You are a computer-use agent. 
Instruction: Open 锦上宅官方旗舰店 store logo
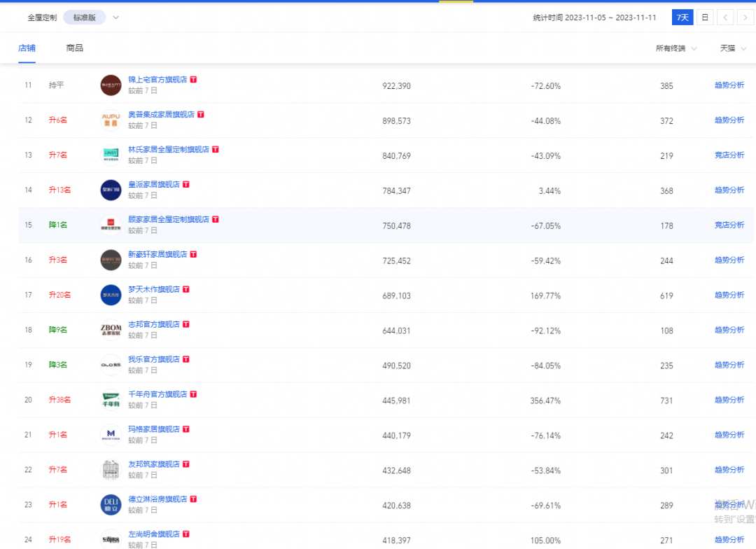click(111, 85)
